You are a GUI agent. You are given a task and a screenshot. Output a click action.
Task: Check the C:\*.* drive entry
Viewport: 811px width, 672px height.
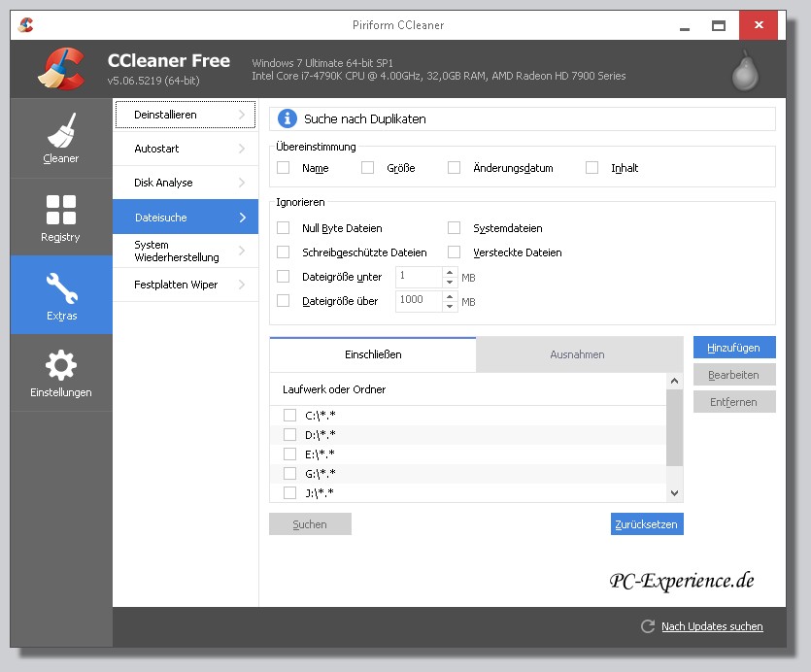[289, 416]
